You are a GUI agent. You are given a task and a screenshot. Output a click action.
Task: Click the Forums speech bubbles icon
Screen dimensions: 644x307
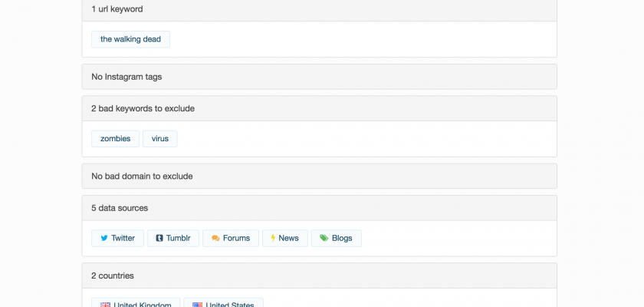tap(215, 238)
